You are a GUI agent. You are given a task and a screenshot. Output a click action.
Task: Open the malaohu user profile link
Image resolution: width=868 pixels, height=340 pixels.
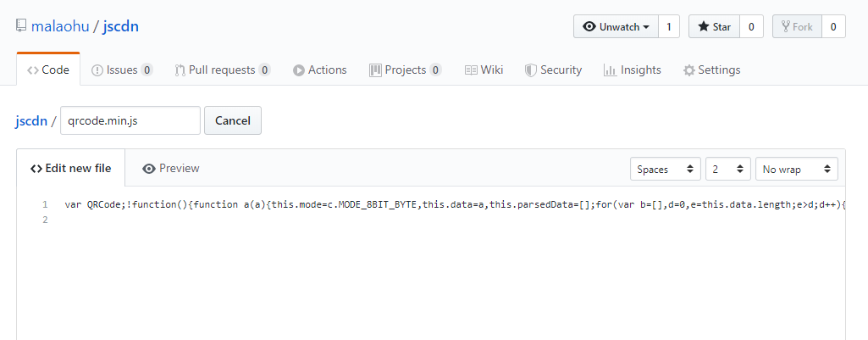click(x=60, y=26)
